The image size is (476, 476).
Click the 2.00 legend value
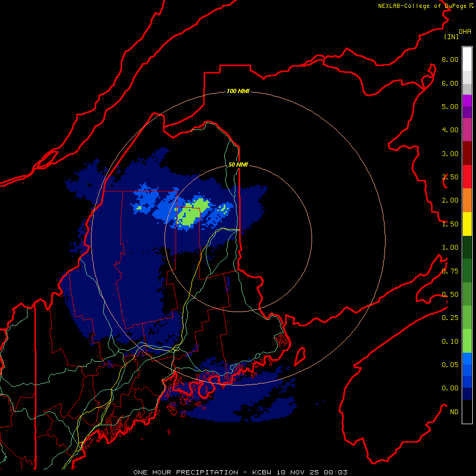tap(450, 200)
